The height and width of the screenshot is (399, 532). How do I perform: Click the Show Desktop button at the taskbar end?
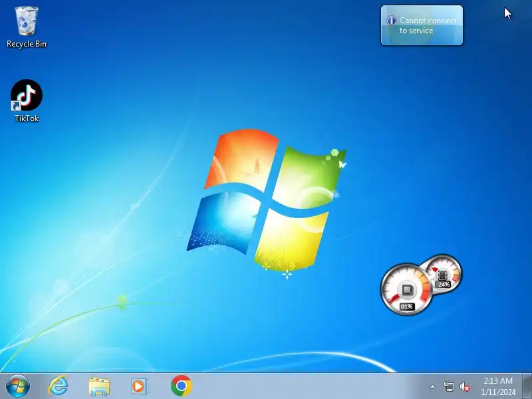click(x=527, y=386)
